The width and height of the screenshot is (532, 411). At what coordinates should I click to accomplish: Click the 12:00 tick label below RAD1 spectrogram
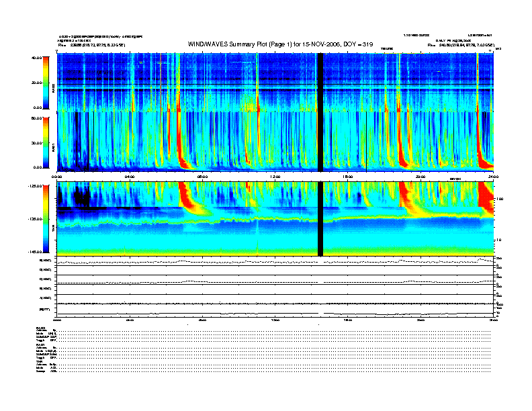pyautogui.click(x=275, y=177)
